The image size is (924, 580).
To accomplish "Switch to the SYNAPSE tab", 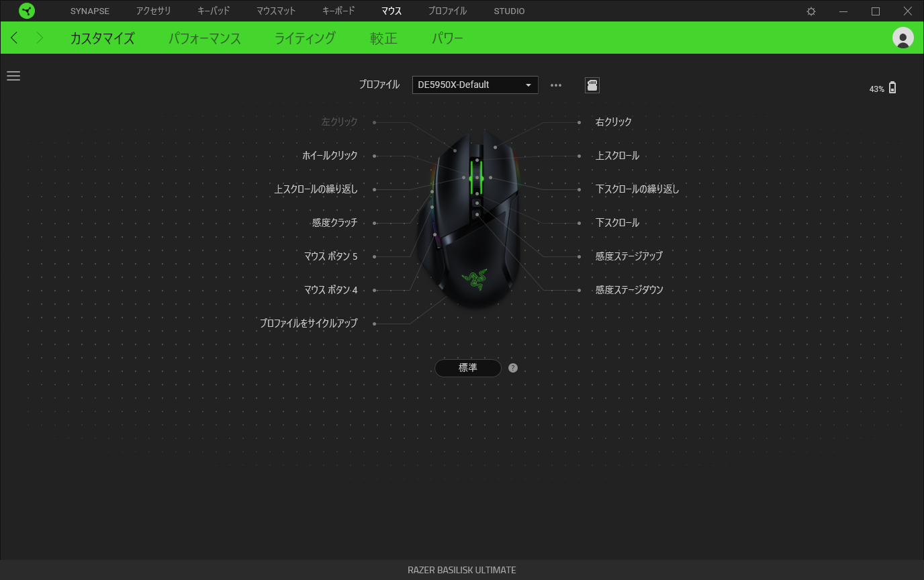I will 90,11.
